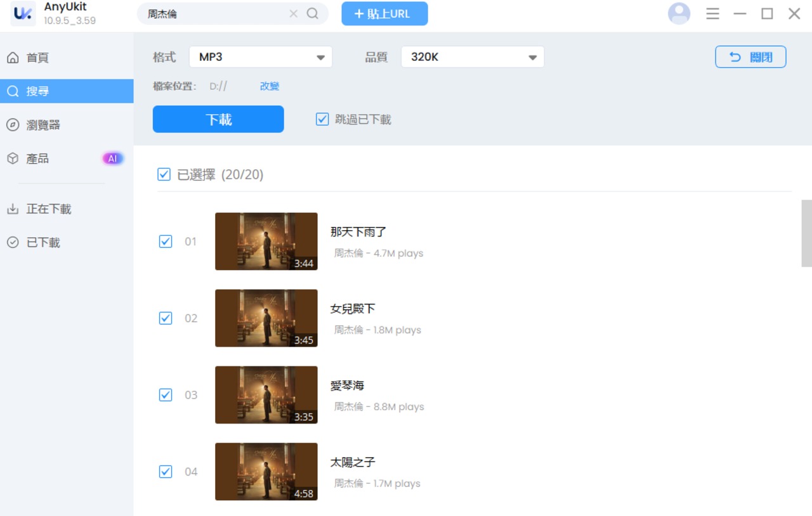Click the magnifier search icon
Image resolution: width=812 pixels, height=516 pixels.
coord(313,14)
